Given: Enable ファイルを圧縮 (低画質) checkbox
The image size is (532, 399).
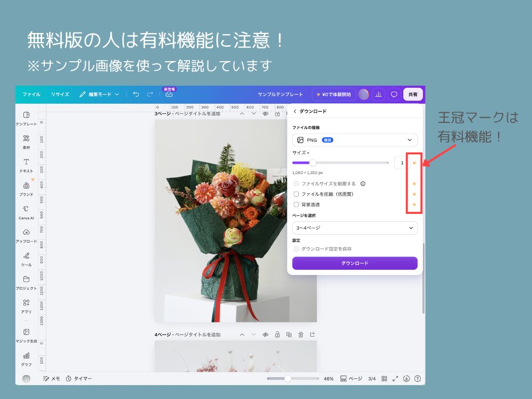Looking at the screenshot, I should (296, 194).
